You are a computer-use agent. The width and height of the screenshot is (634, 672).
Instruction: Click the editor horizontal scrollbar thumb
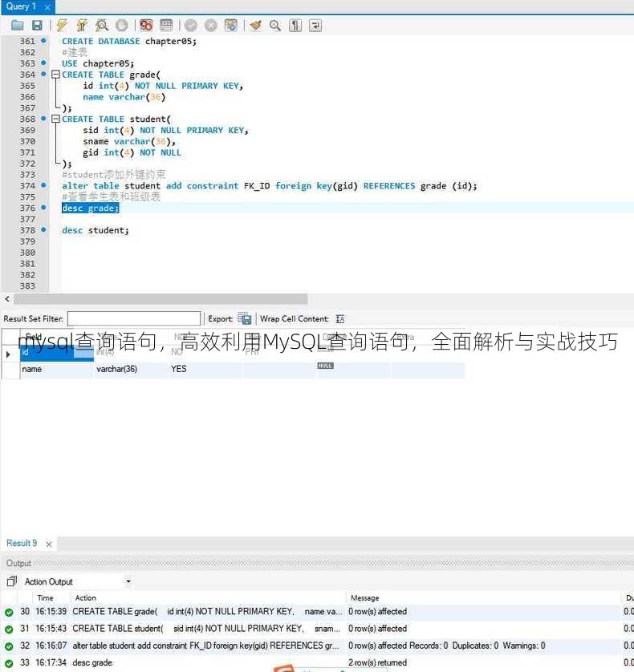[x=161, y=299]
